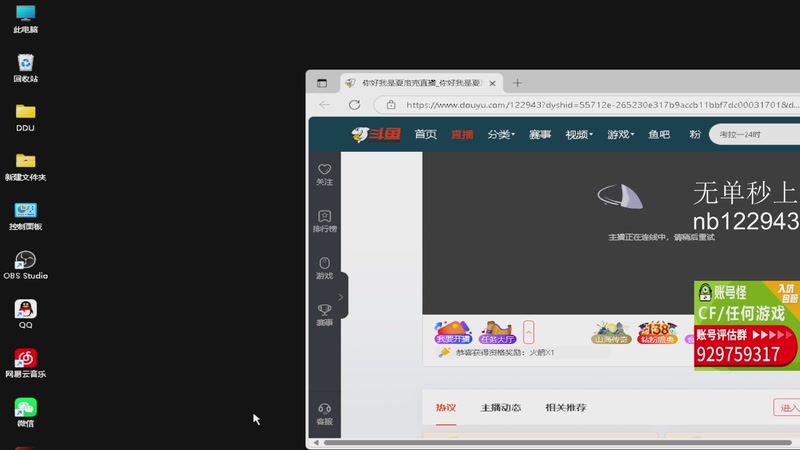The width and height of the screenshot is (800, 450).
Task: Open the 山海传奇 promotion icon
Action: click(x=611, y=332)
